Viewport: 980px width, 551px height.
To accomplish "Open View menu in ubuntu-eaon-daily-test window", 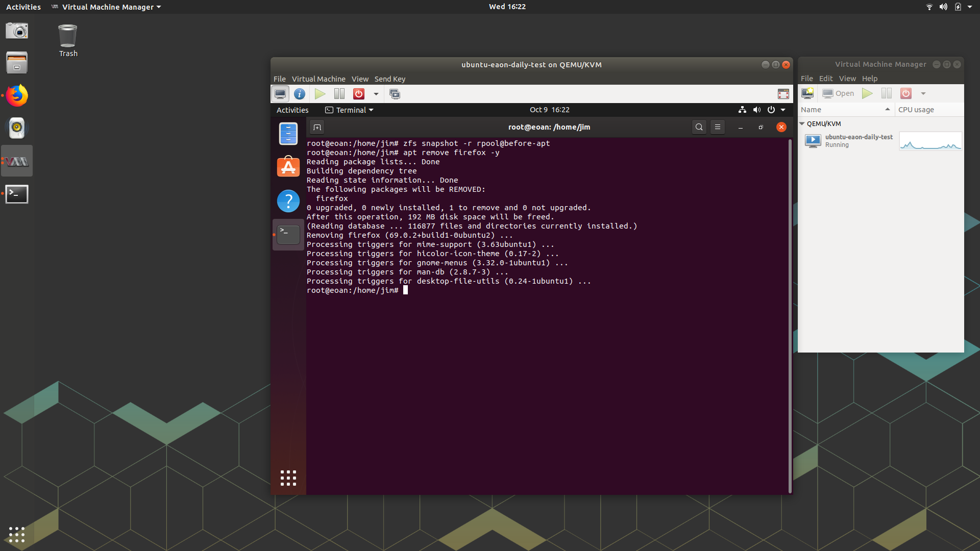I will click(360, 79).
